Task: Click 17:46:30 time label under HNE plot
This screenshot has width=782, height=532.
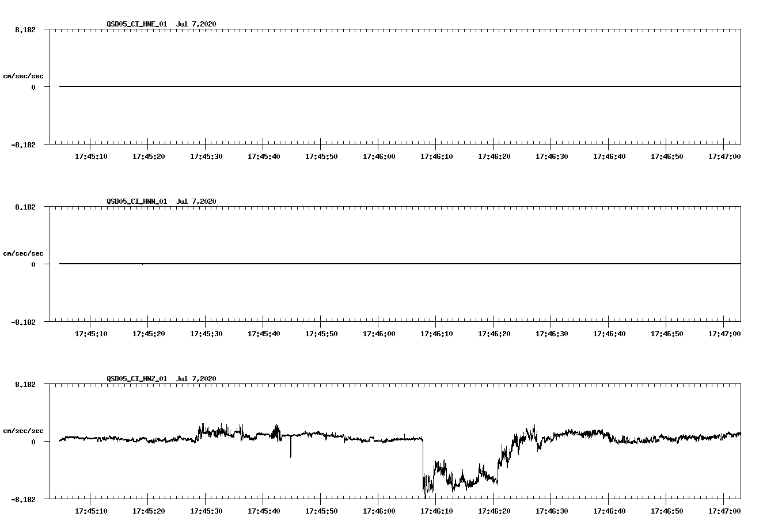Action: (552, 157)
